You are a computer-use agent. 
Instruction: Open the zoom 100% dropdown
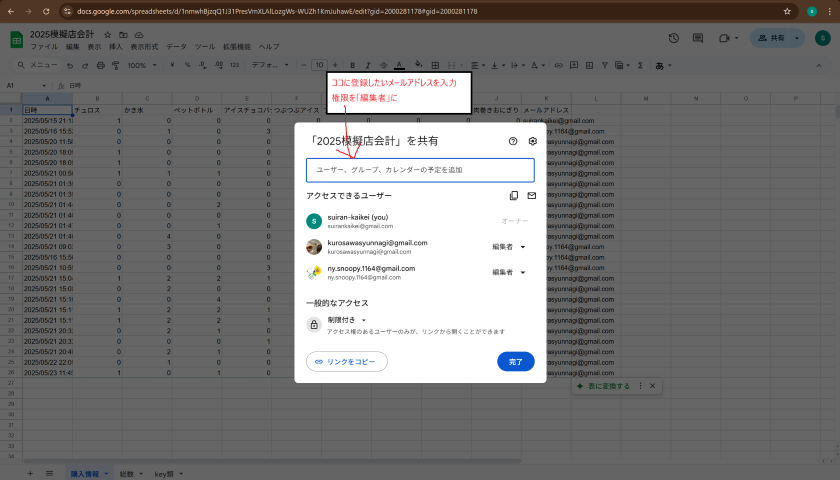click(x=142, y=65)
